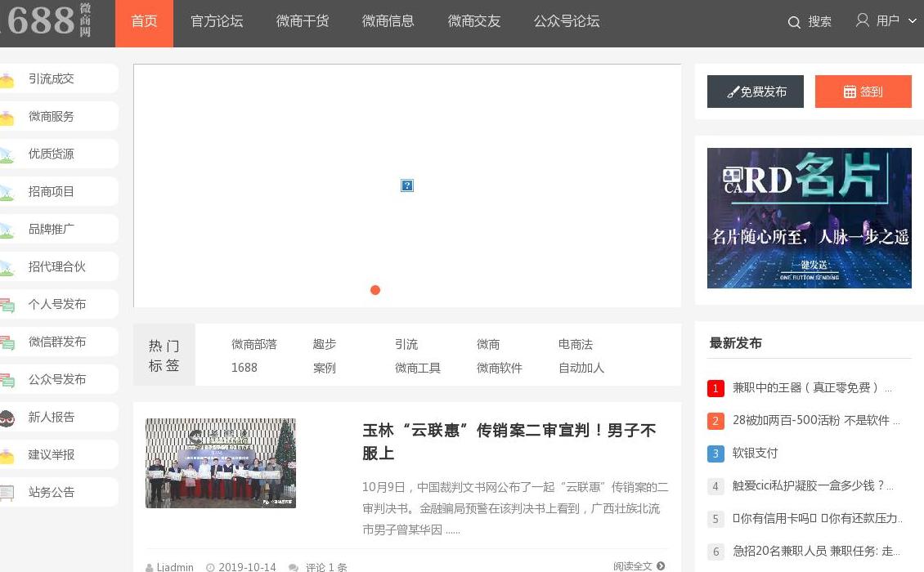Image resolution: width=924 pixels, height=572 pixels.
Task: Click the icon beside 建议举报
Action: [x=7, y=455]
